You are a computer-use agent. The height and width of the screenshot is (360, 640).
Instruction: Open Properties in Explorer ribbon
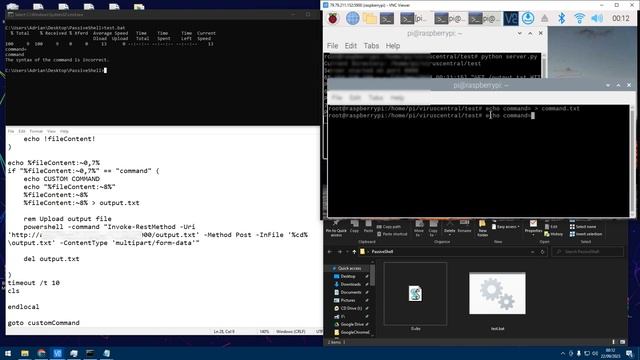point(533,228)
